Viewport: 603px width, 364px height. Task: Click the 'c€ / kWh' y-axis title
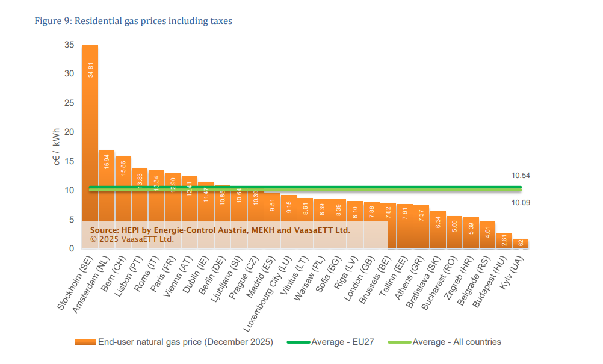point(56,147)
